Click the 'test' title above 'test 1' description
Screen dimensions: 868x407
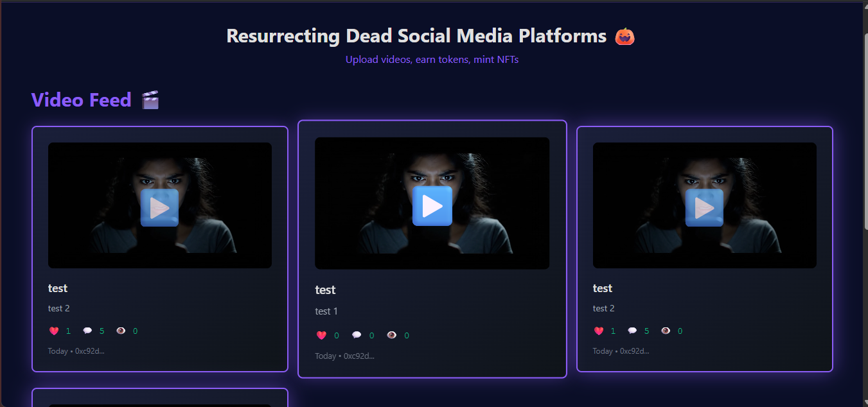[x=325, y=290]
